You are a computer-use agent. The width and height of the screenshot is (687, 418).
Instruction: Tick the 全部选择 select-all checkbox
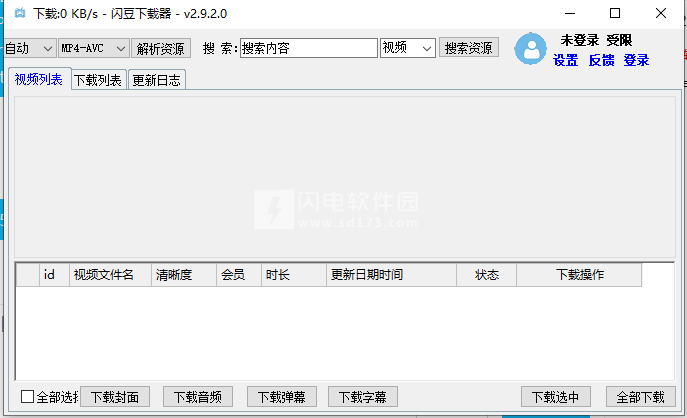point(27,397)
